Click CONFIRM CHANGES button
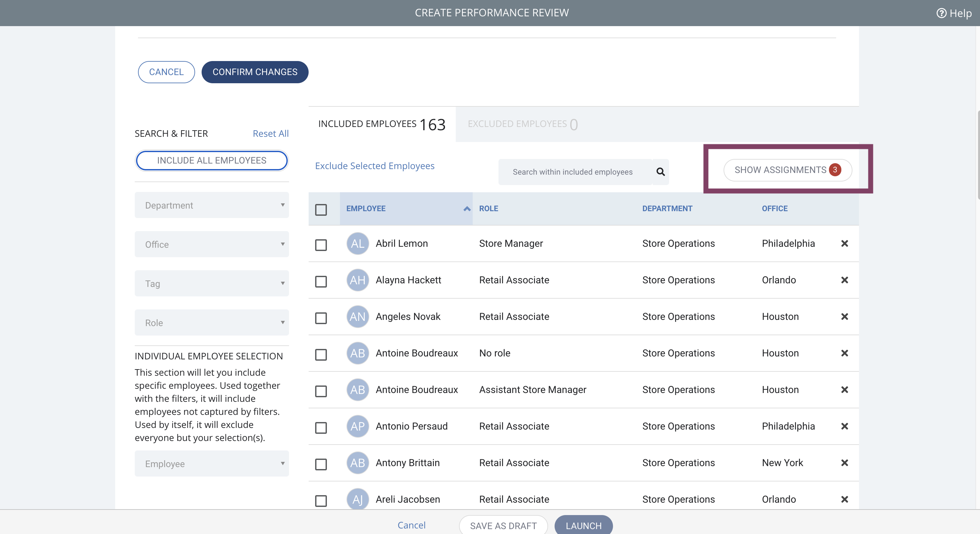The image size is (980, 534). [255, 72]
